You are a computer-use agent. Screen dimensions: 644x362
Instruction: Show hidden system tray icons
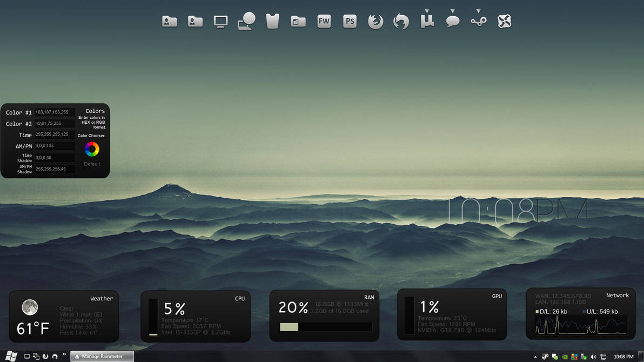[x=535, y=357]
